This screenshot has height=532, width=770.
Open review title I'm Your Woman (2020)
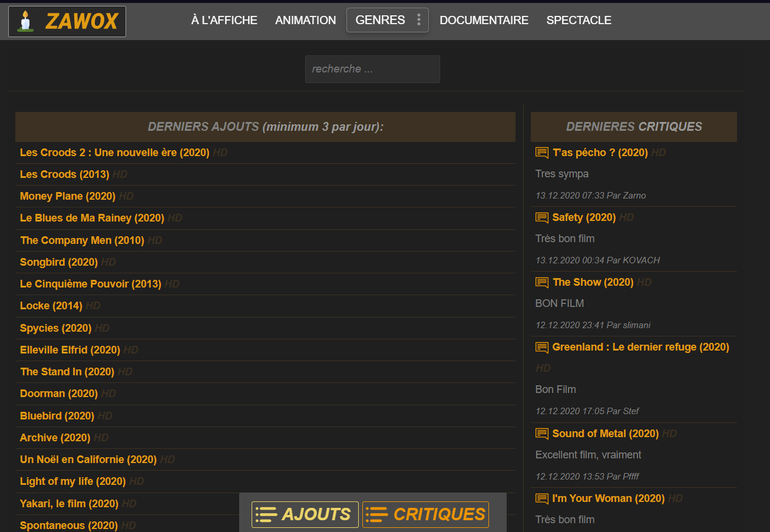pos(609,498)
